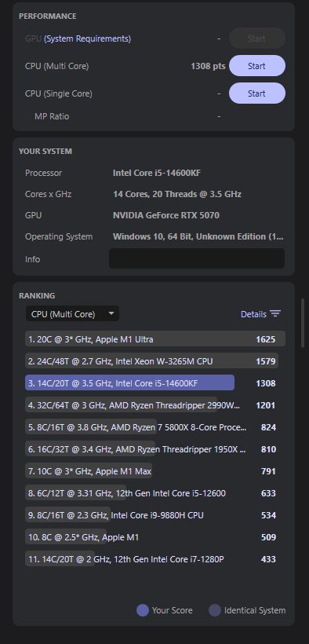Start the CPU Single Core benchmark
The height and width of the screenshot is (644, 309).
[x=257, y=93]
